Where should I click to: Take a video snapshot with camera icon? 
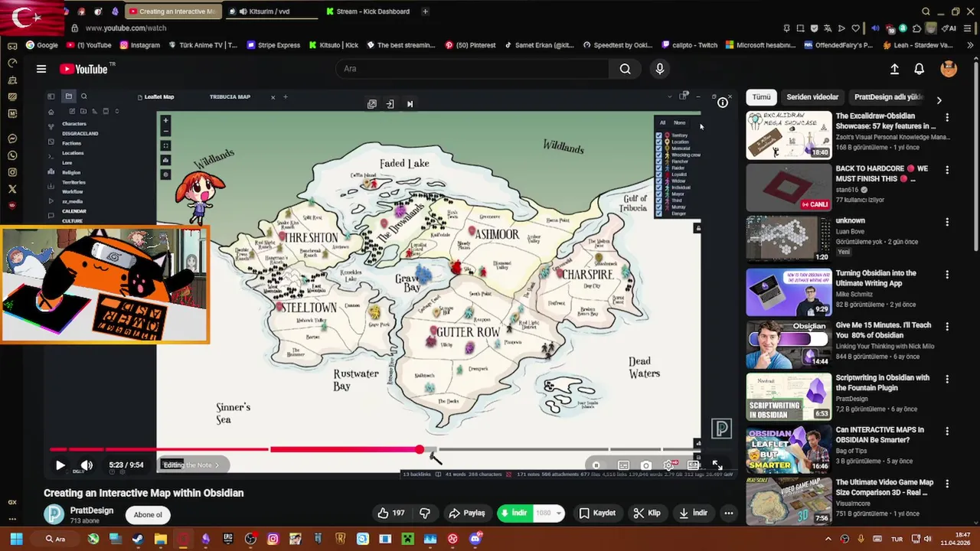coord(646,465)
